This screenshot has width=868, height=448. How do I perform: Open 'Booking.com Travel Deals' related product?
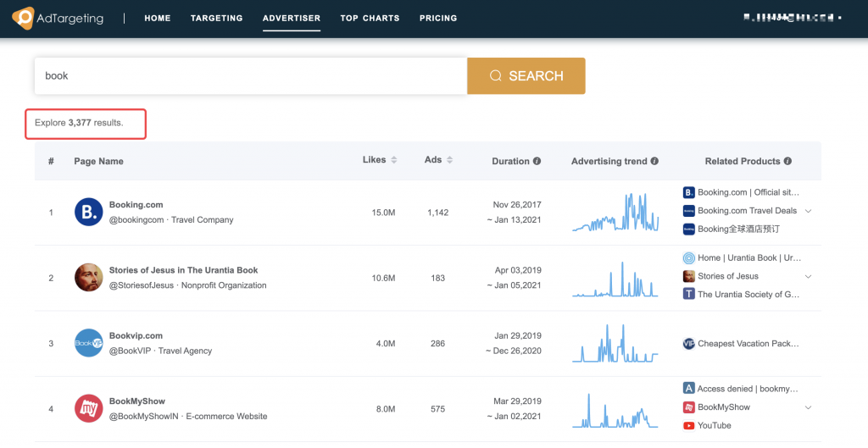click(748, 211)
